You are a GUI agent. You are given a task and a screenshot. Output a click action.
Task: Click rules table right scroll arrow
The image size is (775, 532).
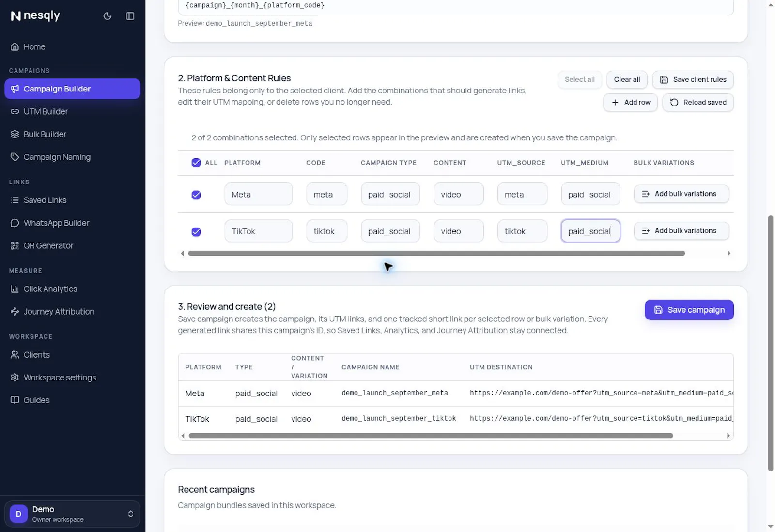pos(729,253)
